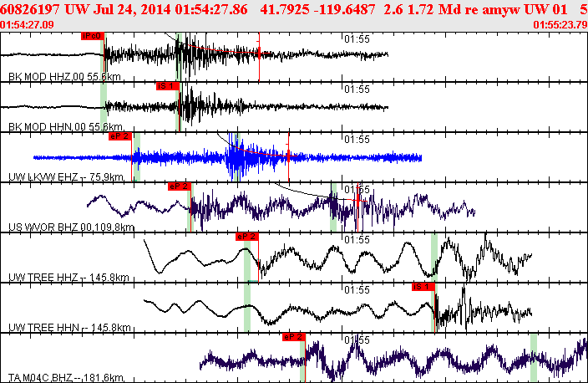Click the 'TA M04C BHZ -- 181.6km' channel label
Screen dimensions: 588x383
tap(66, 378)
